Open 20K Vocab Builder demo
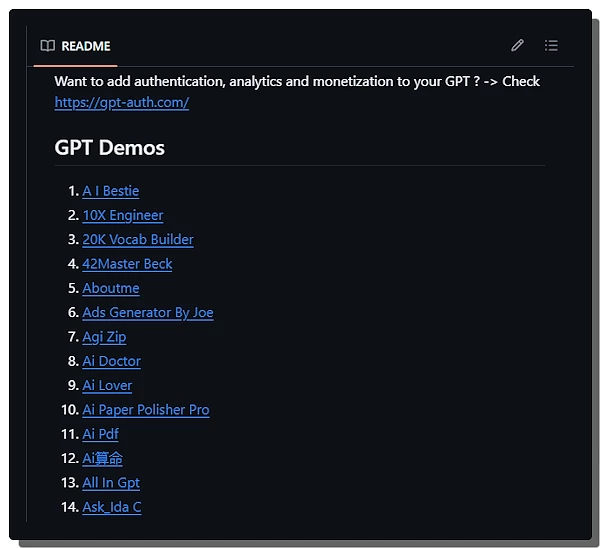 [138, 239]
